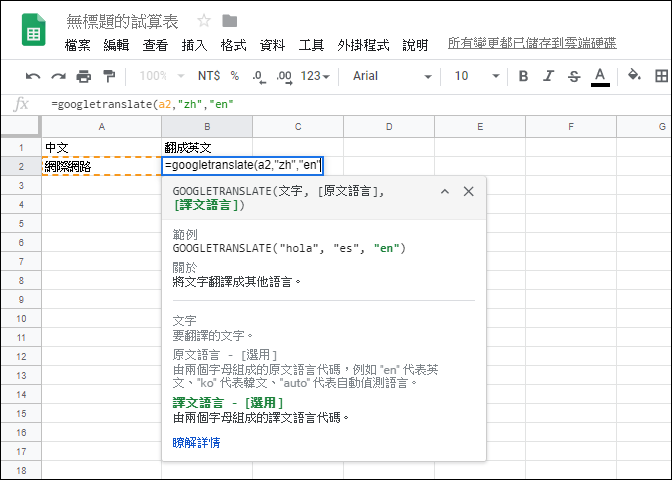This screenshot has width=672, height=480.
Task: Open the 插入 menu
Action: [194, 45]
